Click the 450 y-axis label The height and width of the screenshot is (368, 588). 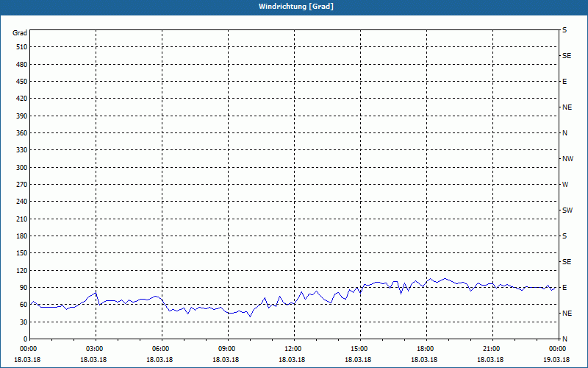point(22,82)
